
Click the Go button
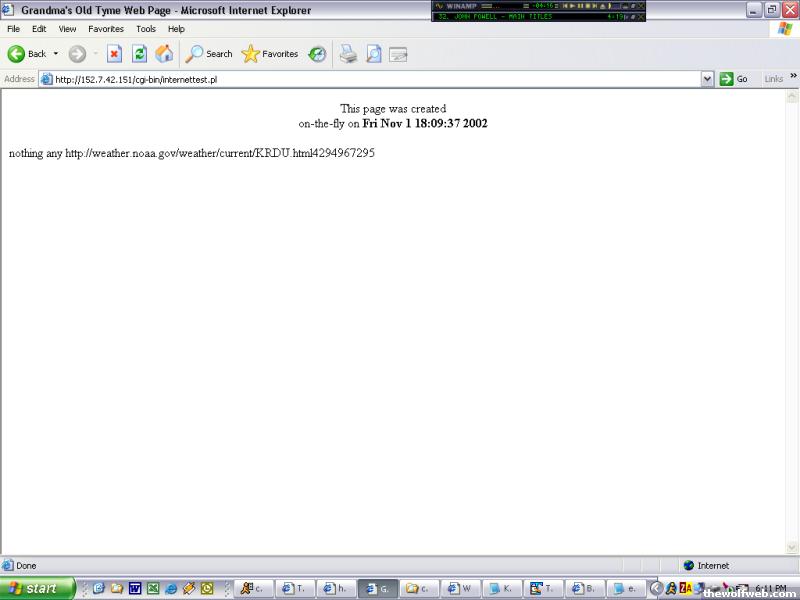point(733,79)
